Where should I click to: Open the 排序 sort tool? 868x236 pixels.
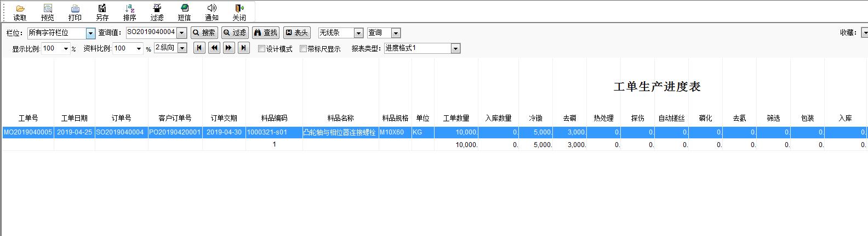pos(130,12)
